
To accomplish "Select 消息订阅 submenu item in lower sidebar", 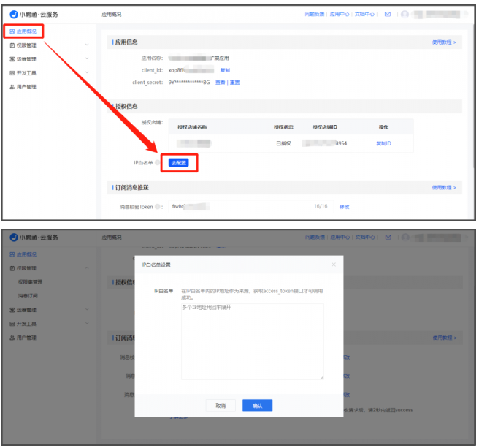I will [x=28, y=295].
